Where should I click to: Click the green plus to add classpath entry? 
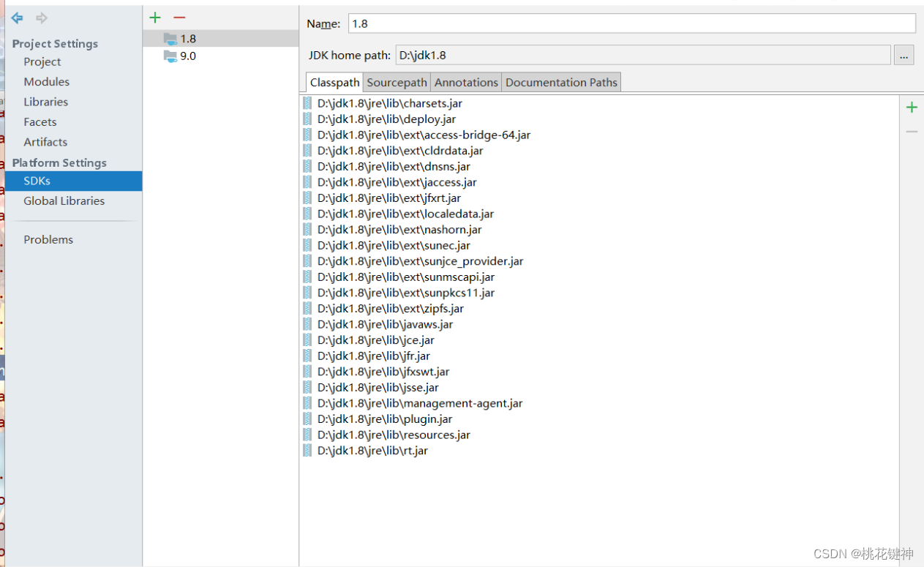click(912, 107)
